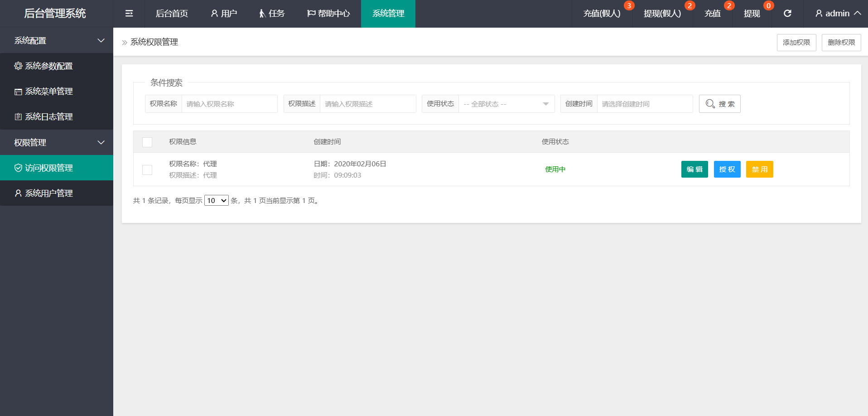Click the red badge 3 on 充值(假人)

(629, 5)
